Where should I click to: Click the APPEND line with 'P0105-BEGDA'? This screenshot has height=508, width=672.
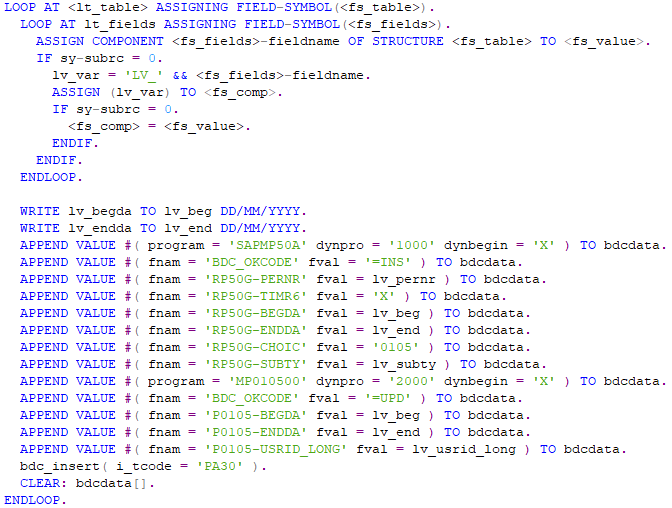click(275, 415)
